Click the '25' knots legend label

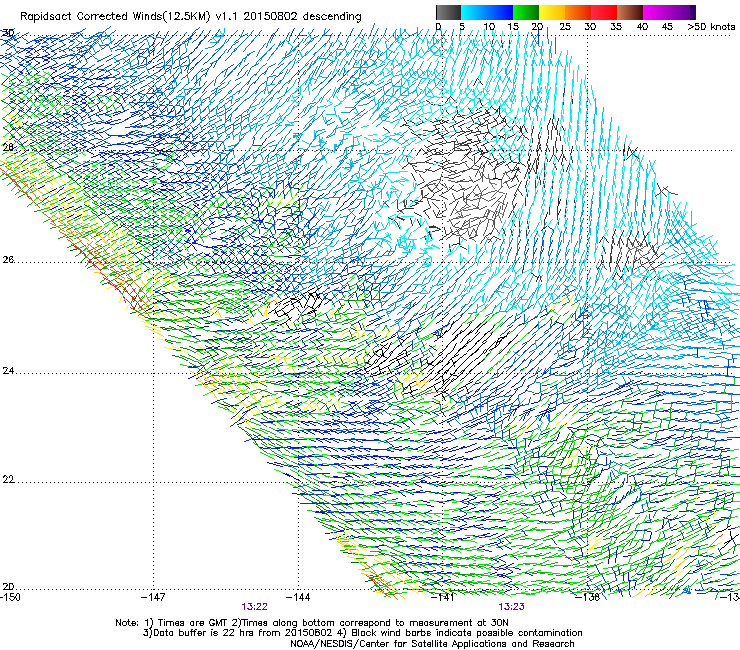pos(565,27)
